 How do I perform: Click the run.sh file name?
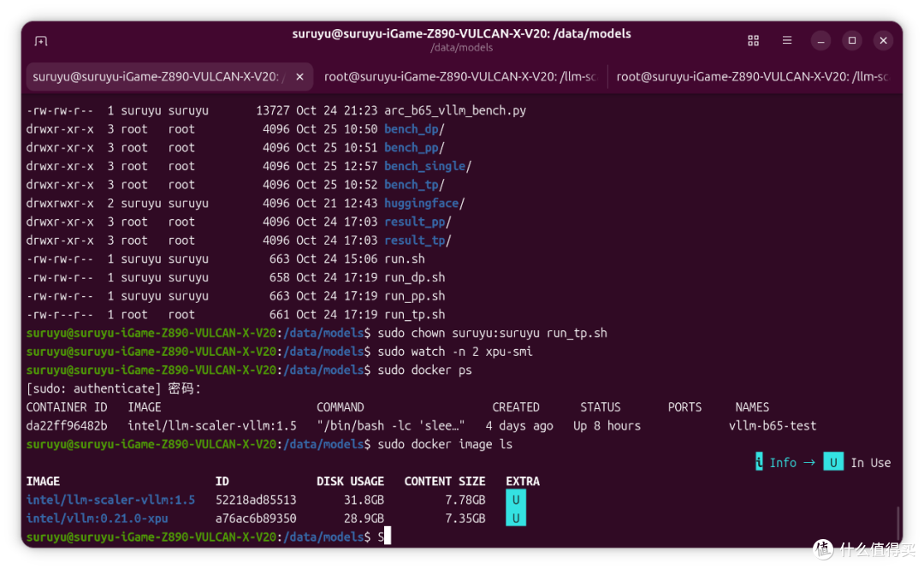tap(404, 259)
